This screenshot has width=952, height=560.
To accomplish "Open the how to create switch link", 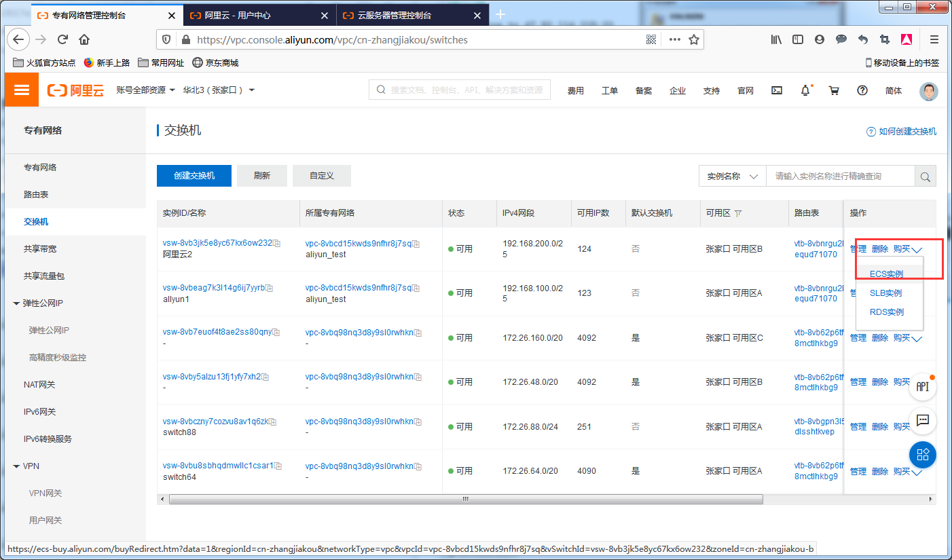I will 907,132.
